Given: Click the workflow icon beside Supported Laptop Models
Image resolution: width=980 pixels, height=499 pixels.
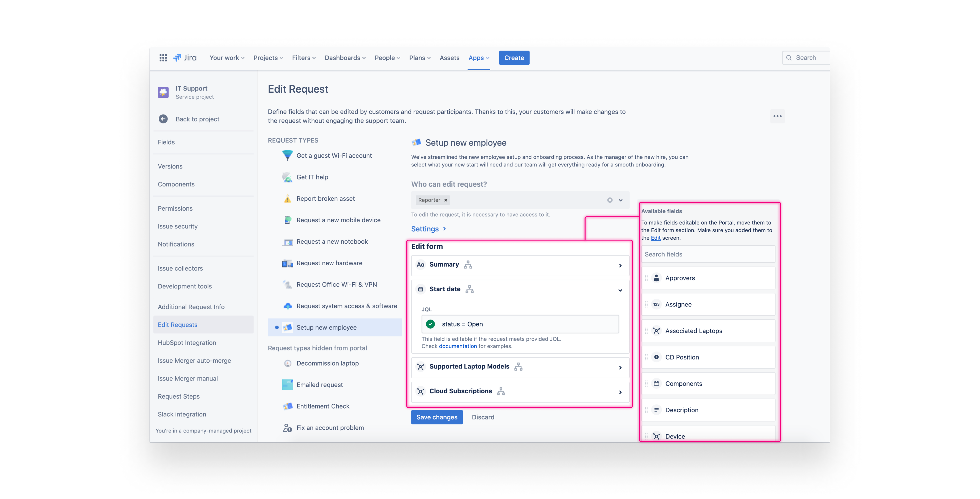Looking at the screenshot, I should coord(518,367).
